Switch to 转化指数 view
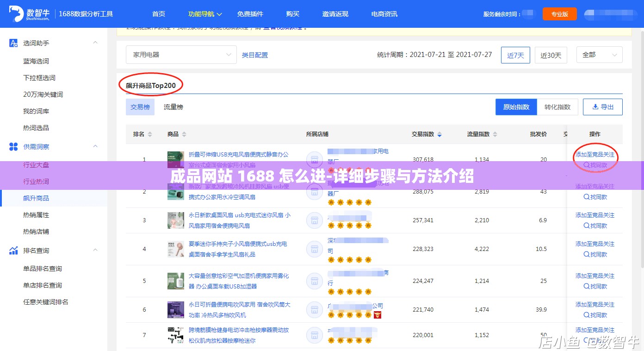Screen dimensions: 644x351 coord(557,107)
